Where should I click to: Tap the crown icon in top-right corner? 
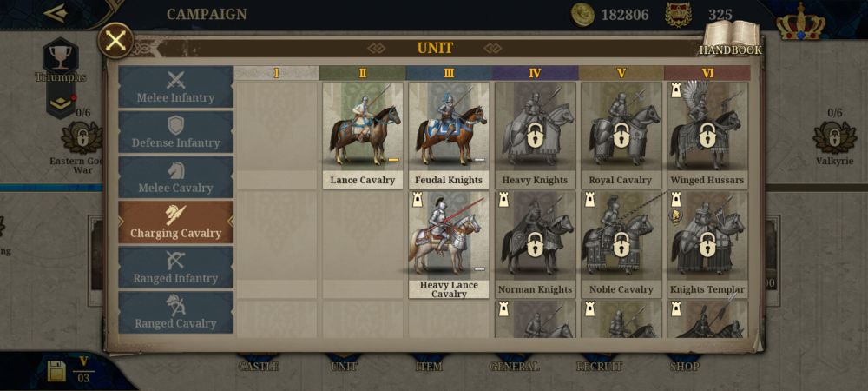tap(800, 21)
